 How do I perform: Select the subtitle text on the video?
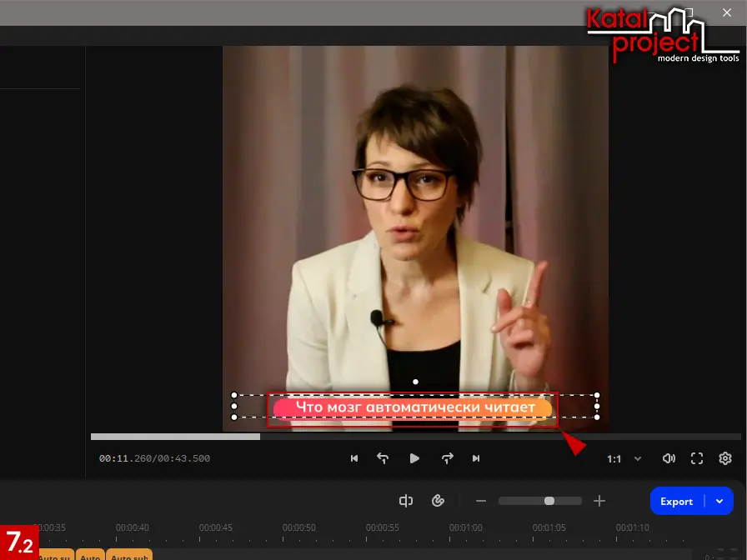tap(414, 407)
